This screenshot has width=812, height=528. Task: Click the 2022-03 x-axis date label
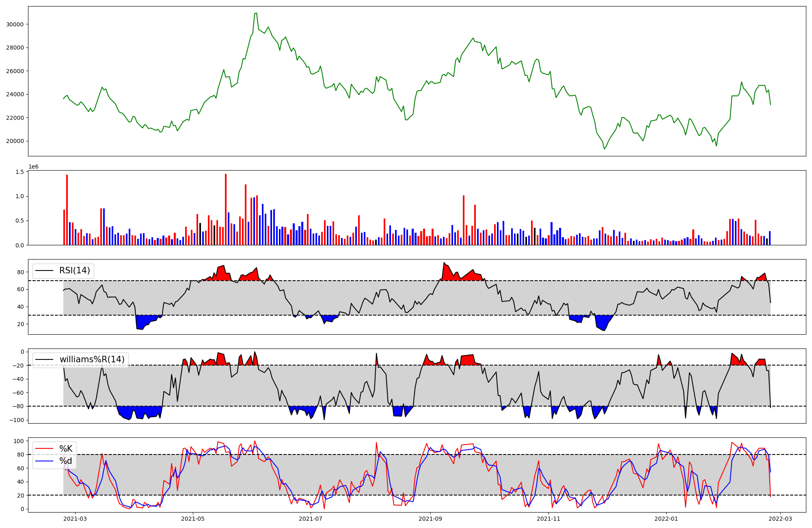click(x=780, y=519)
